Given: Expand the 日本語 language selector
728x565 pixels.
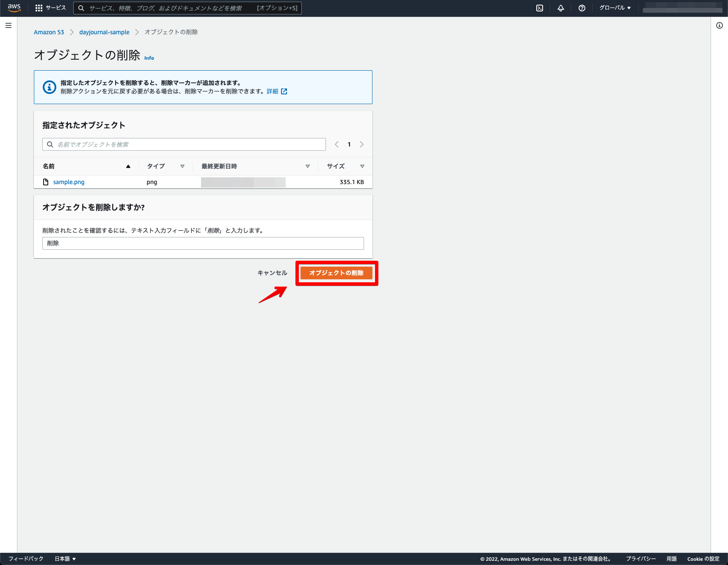Looking at the screenshot, I should pos(65,559).
